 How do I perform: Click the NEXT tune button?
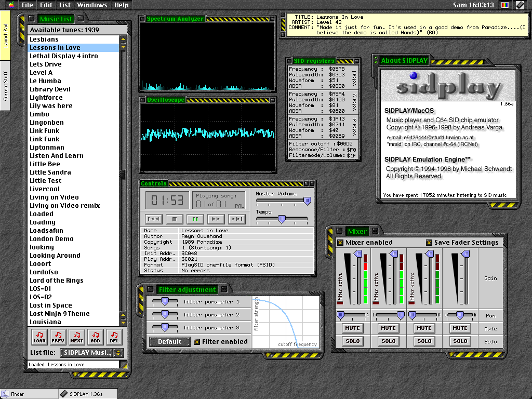[x=77, y=337]
